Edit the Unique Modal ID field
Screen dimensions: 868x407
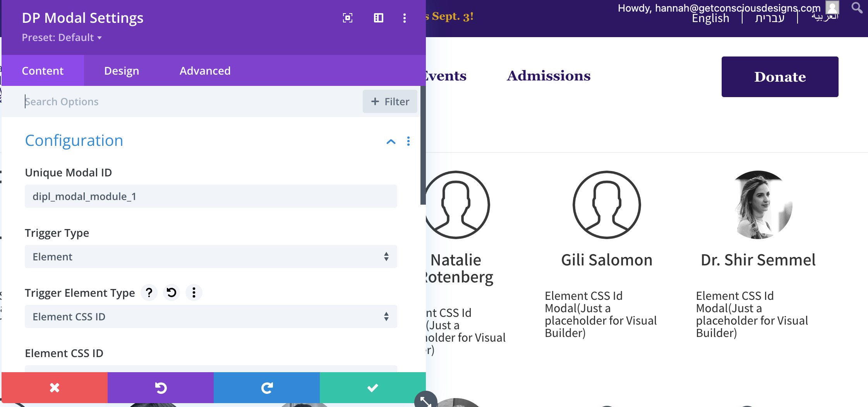coord(211,196)
